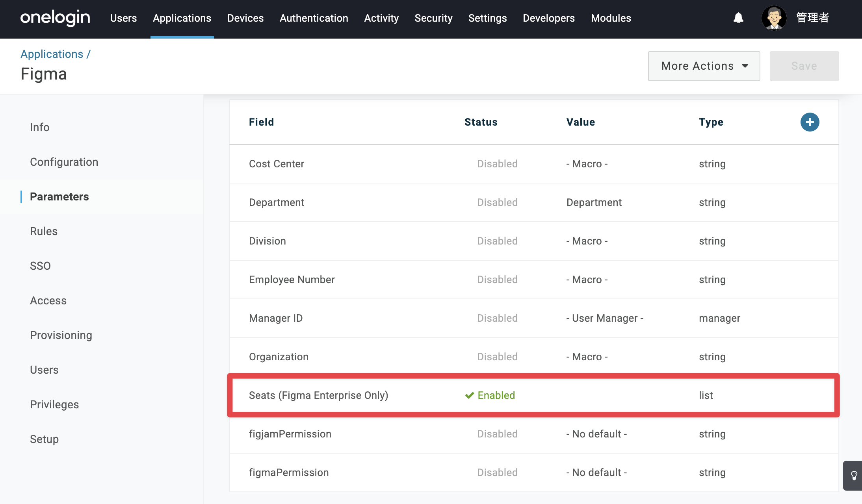Open the Activity top menu
Image resolution: width=862 pixels, height=504 pixels.
pos(381,18)
